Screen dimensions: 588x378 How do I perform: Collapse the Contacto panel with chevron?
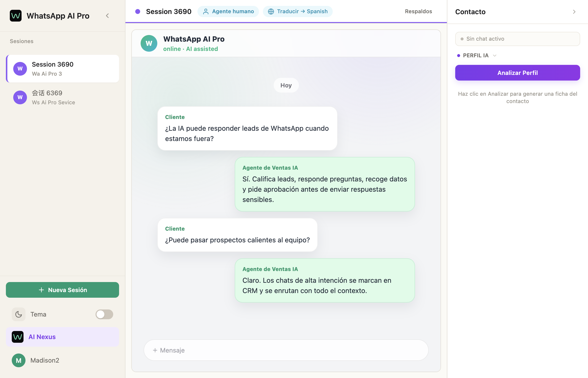pos(574,12)
